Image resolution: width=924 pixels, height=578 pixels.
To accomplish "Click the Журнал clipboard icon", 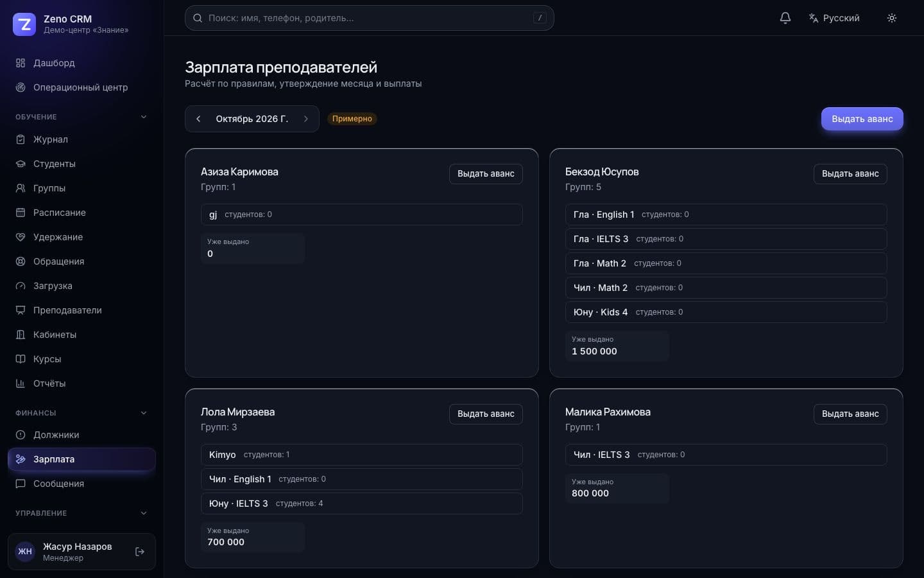I will point(21,139).
